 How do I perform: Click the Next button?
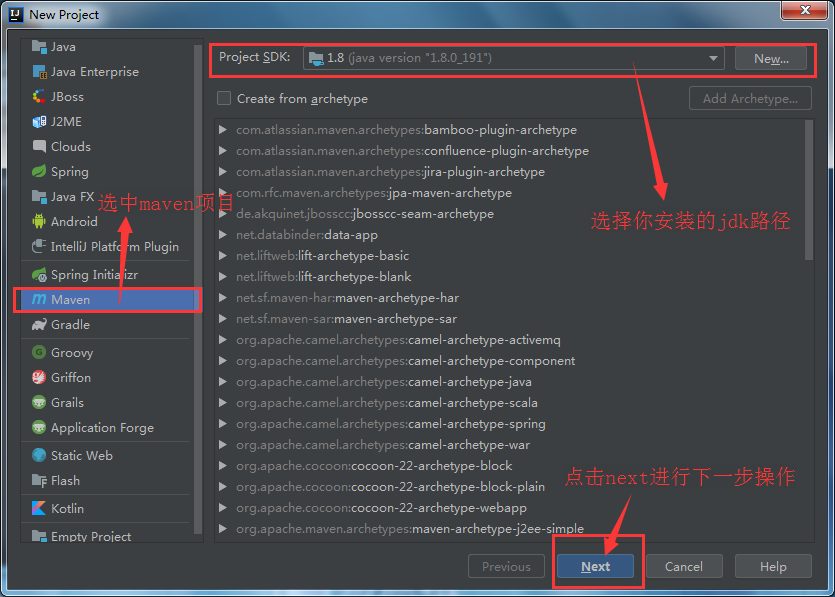pos(595,567)
